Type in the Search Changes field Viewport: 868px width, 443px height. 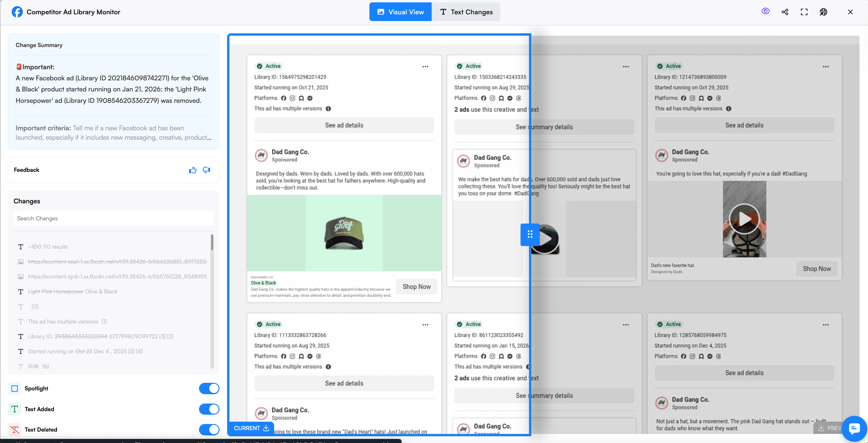pos(114,218)
